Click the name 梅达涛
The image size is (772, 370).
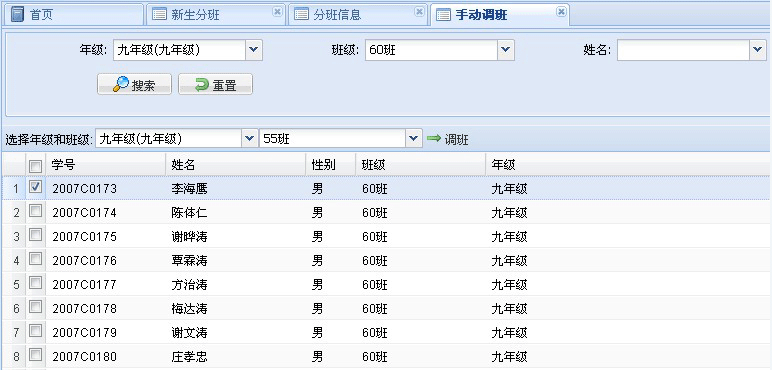190,309
